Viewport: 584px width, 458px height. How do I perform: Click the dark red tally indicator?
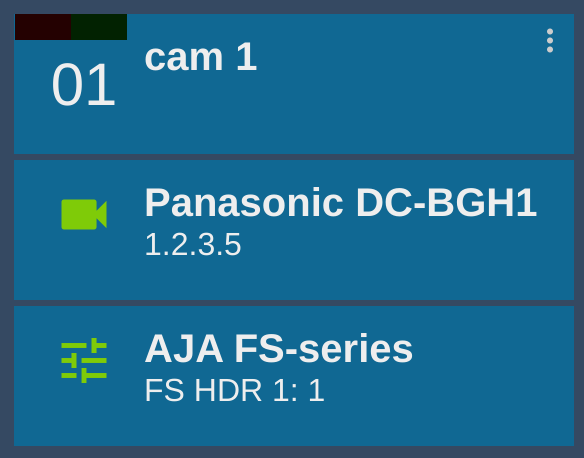[43, 27]
